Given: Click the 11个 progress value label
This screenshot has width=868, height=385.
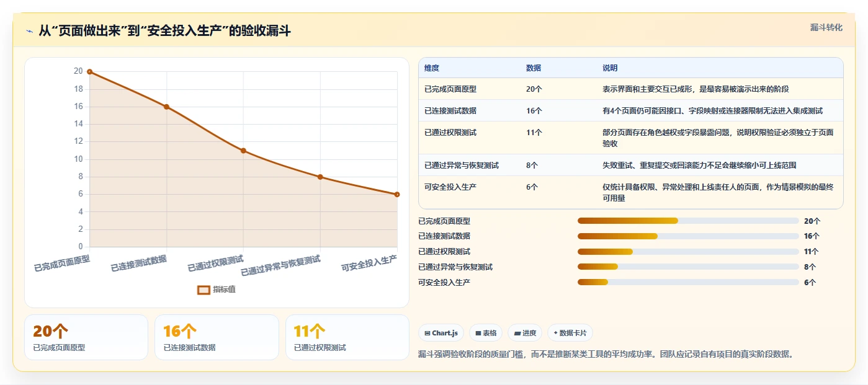Looking at the screenshot, I should point(812,252).
